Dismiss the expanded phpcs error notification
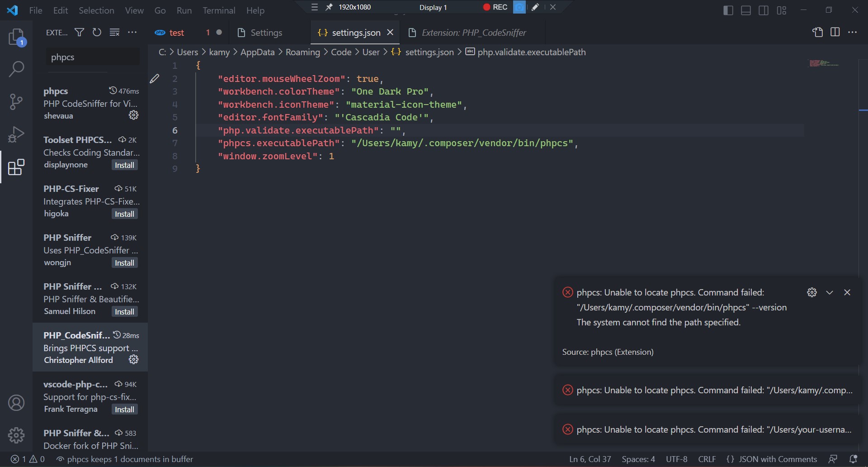The height and width of the screenshot is (467, 868). (x=847, y=292)
